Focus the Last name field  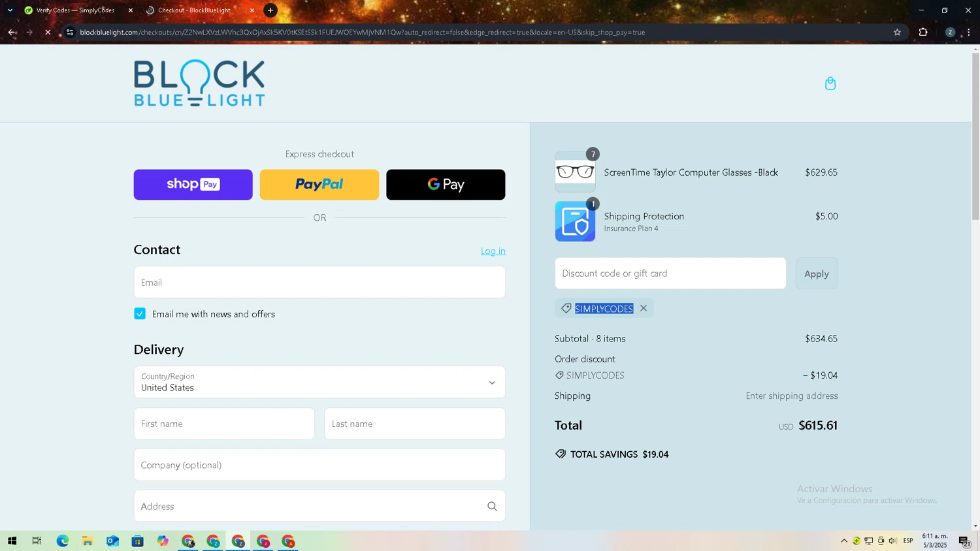415,424
